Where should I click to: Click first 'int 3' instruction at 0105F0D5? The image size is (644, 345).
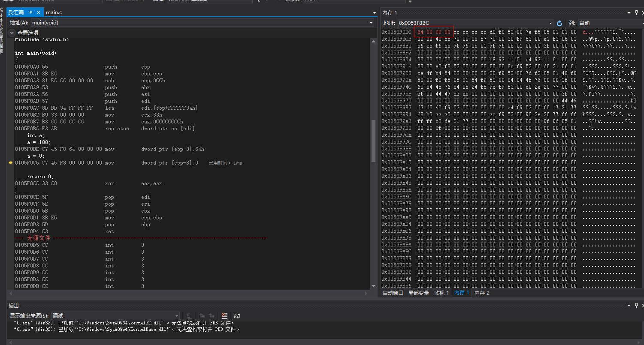(80, 245)
